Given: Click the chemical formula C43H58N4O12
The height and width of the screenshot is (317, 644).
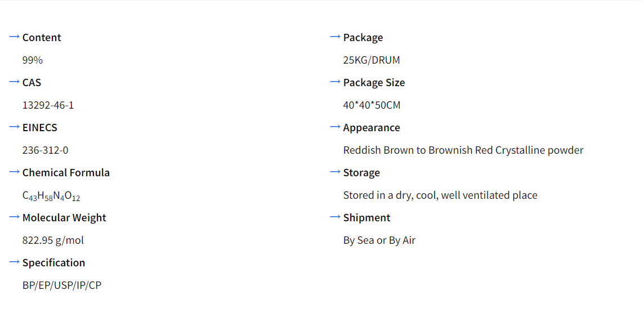Looking at the screenshot, I should point(51,196).
